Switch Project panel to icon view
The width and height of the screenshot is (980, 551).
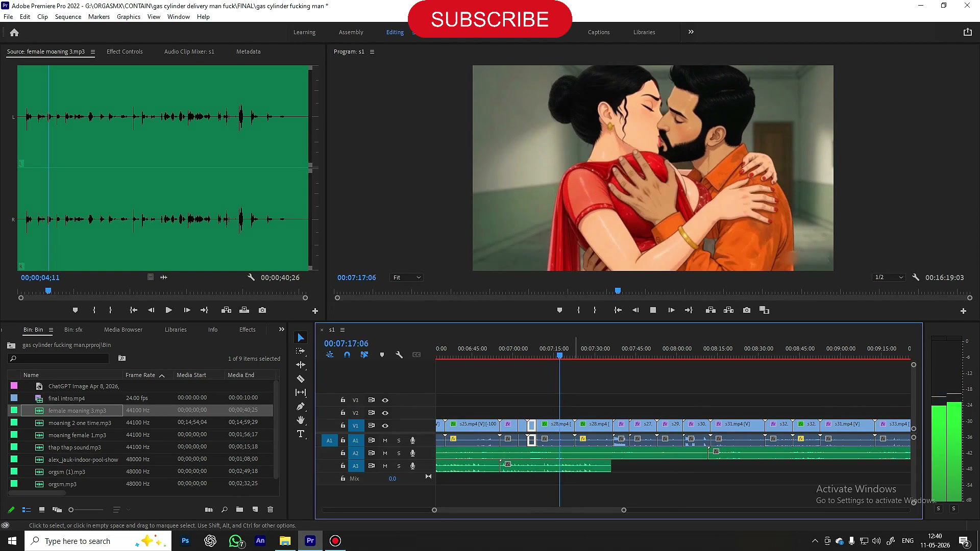[42, 509]
